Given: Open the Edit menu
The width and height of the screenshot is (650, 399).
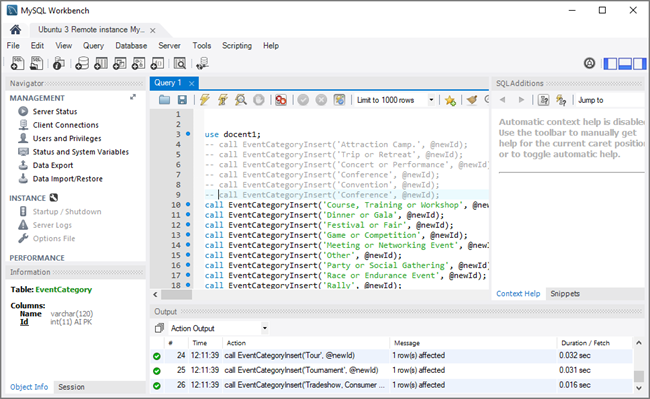Looking at the screenshot, I should coord(37,46).
